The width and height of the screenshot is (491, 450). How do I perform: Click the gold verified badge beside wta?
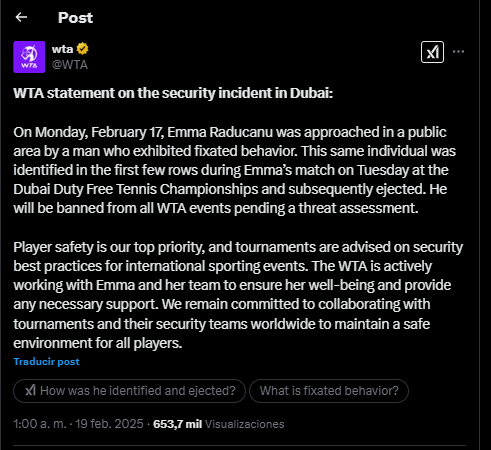coord(82,49)
